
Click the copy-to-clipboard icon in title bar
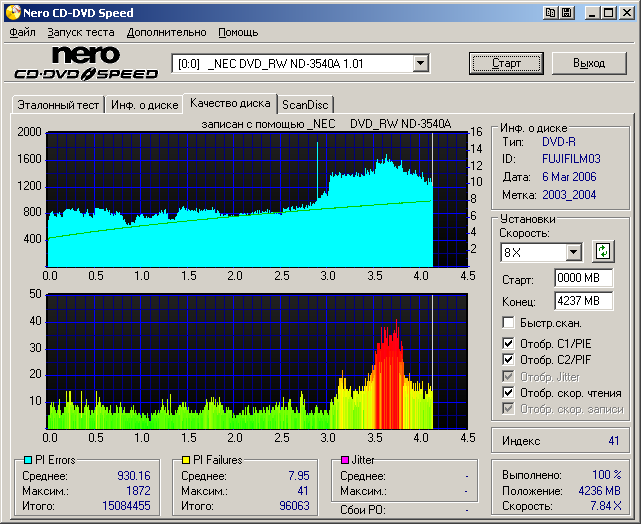[551, 13]
